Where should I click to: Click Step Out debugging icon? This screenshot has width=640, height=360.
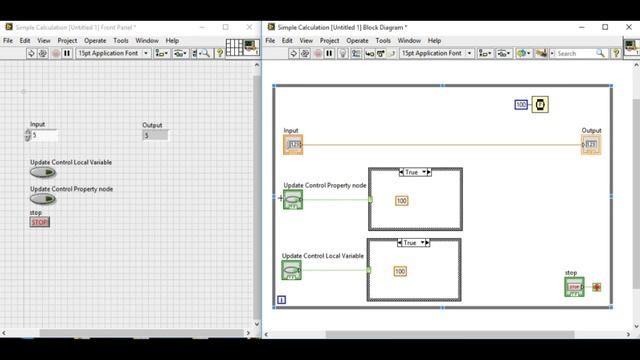click(392, 53)
